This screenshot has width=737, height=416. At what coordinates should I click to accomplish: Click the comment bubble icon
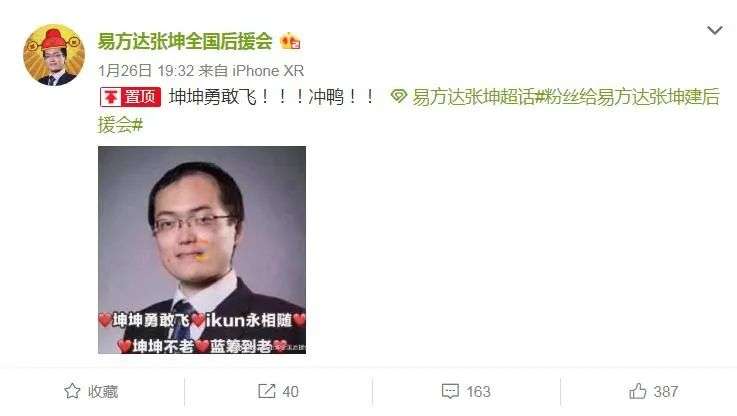450,391
